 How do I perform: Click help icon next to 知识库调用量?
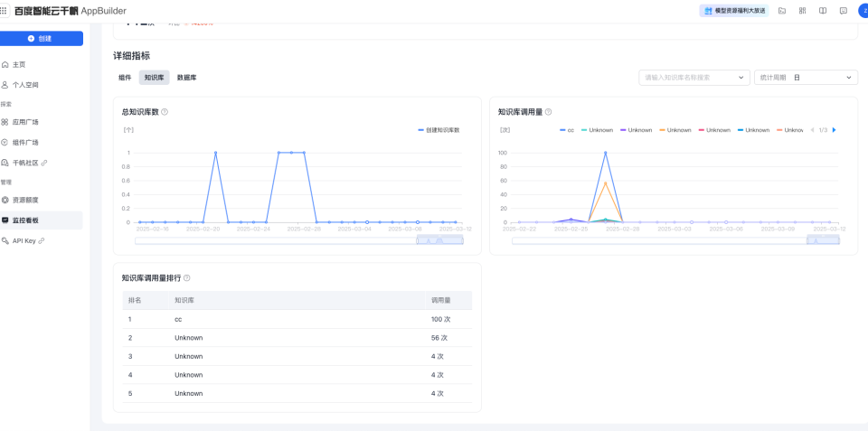pos(548,112)
